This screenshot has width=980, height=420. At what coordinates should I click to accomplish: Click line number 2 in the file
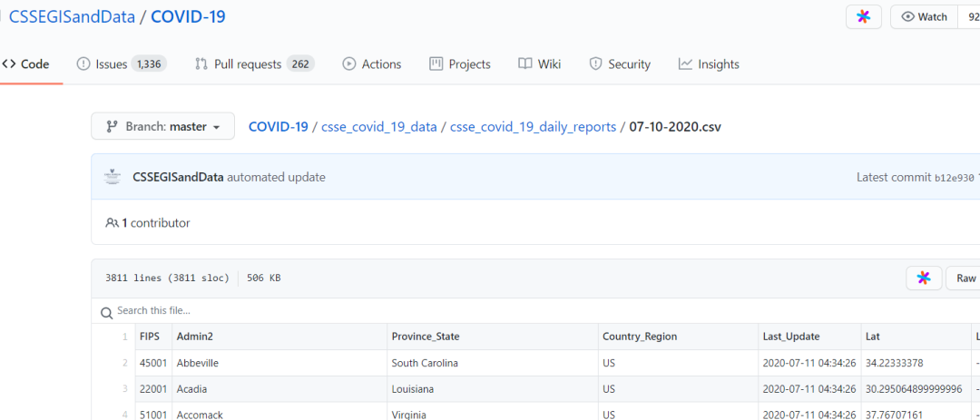point(124,363)
